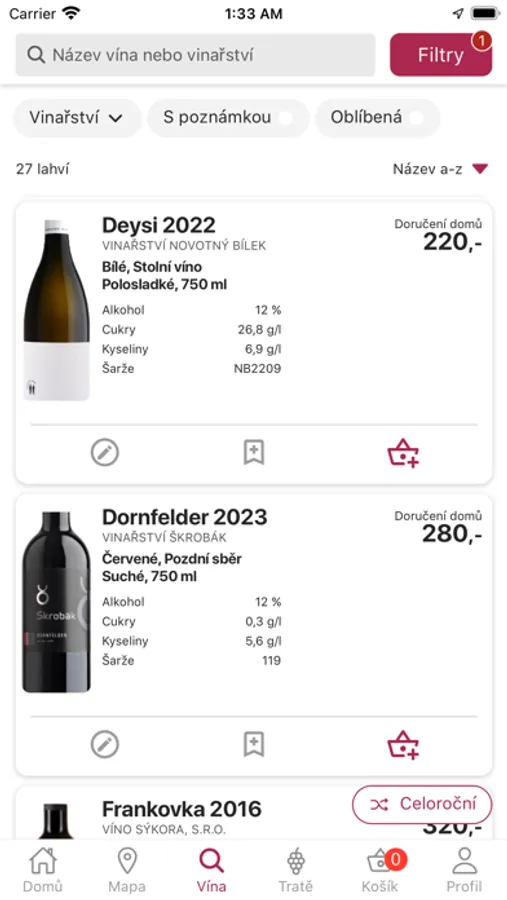This screenshot has width=507, height=900.
Task: Toggle the S poznámkou filter
Action: [229, 118]
